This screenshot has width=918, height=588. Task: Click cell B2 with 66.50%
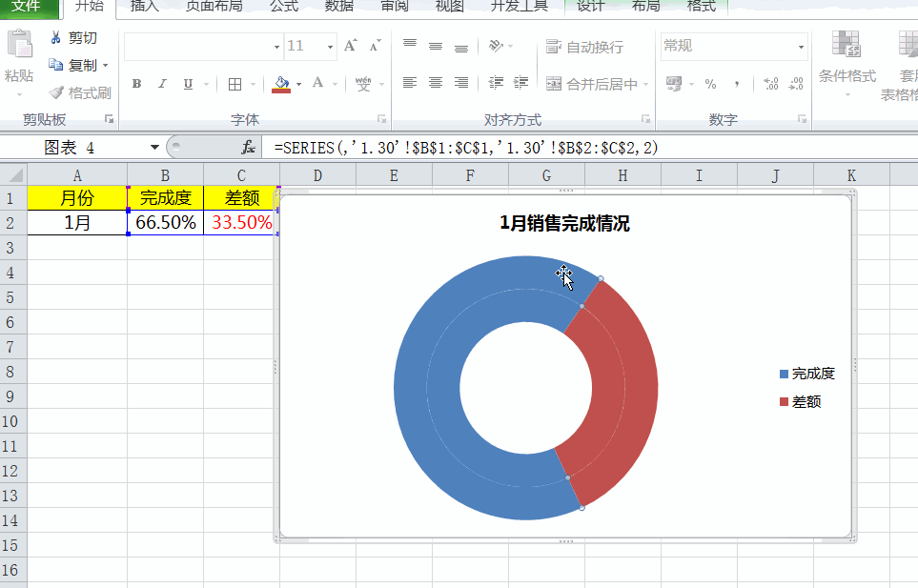pos(165,223)
